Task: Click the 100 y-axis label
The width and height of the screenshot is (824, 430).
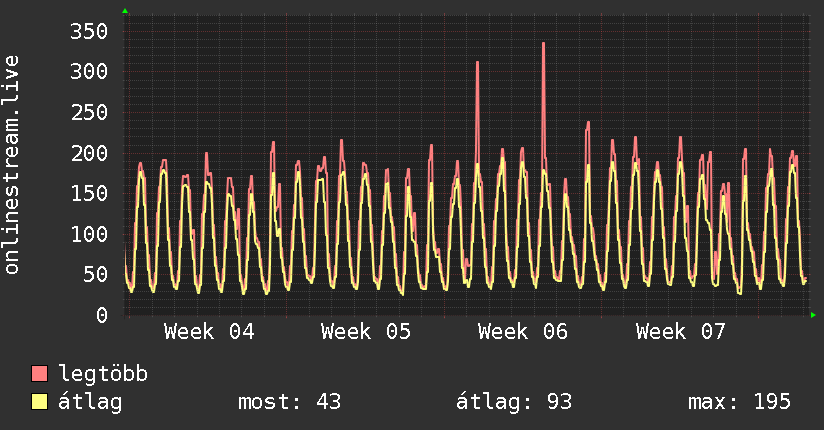Action: click(89, 234)
